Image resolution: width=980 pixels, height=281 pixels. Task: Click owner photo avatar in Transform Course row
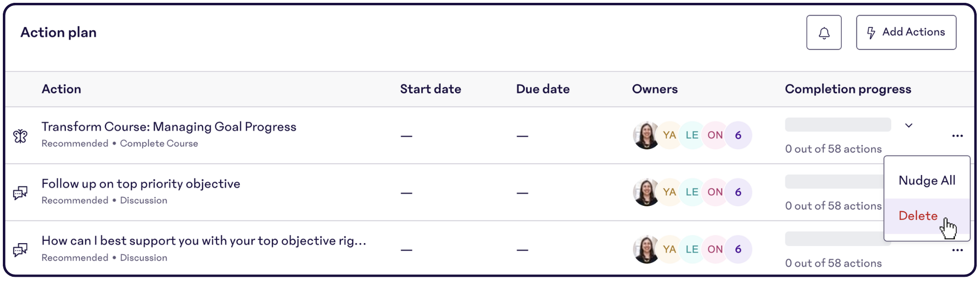(646, 135)
